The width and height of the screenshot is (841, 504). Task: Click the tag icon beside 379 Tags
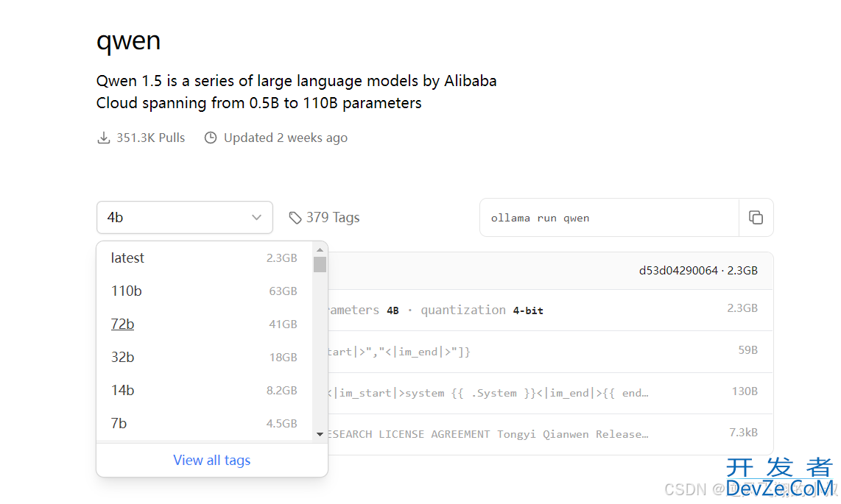pos(295,218)
